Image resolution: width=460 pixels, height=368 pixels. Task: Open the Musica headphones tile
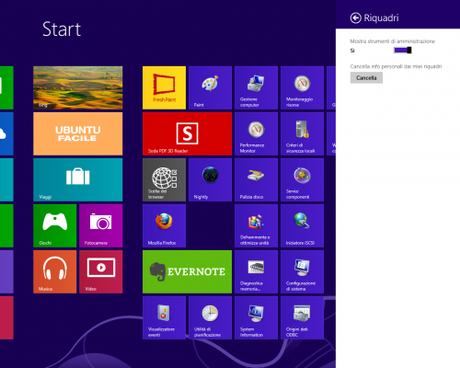(x=55, y=272)
